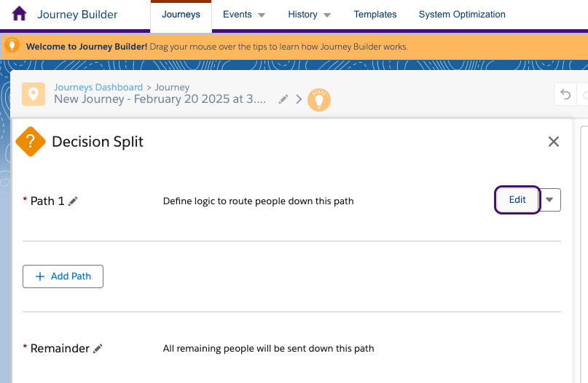Click the location pin journey icon
Screen dimensions: 588x383
click(x=33, y=93)
